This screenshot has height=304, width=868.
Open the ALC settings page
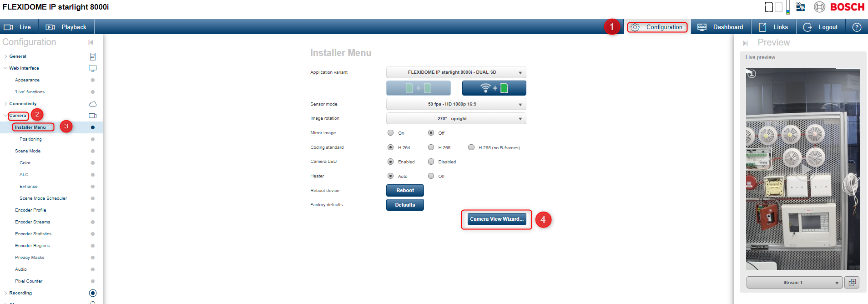click(24, 175)
